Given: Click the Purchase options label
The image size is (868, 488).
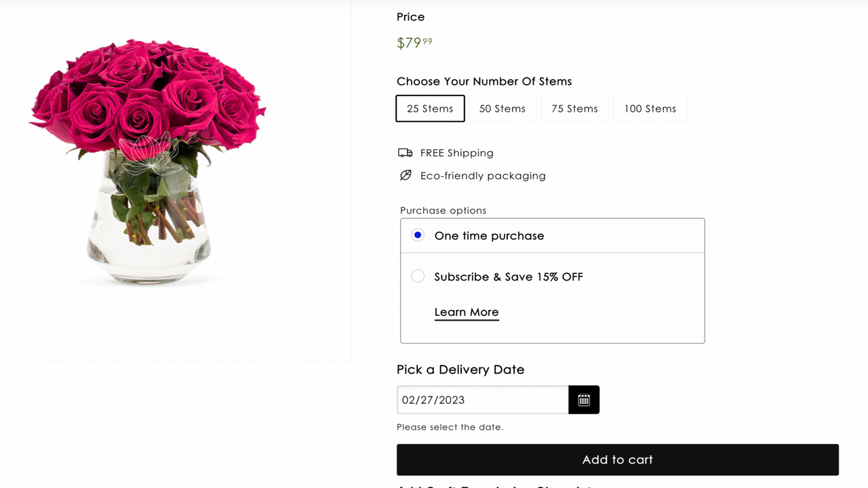Looking at the screenshot, I should pos(443,210).
